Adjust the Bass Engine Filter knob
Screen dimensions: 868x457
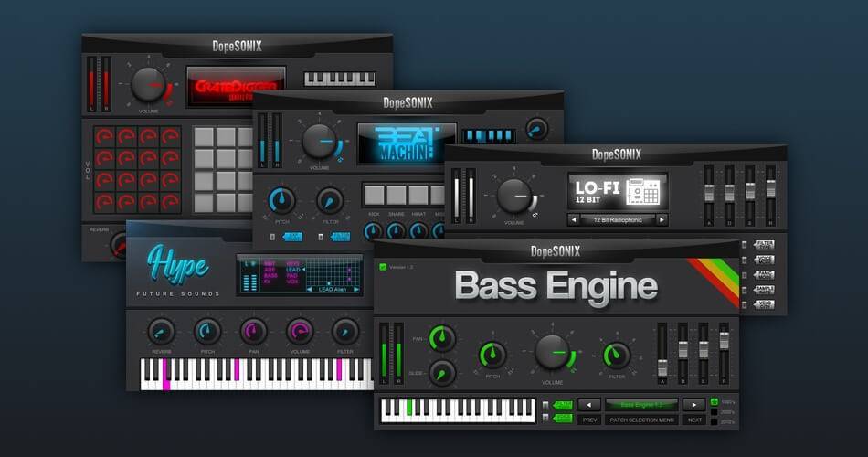(616, 355)
